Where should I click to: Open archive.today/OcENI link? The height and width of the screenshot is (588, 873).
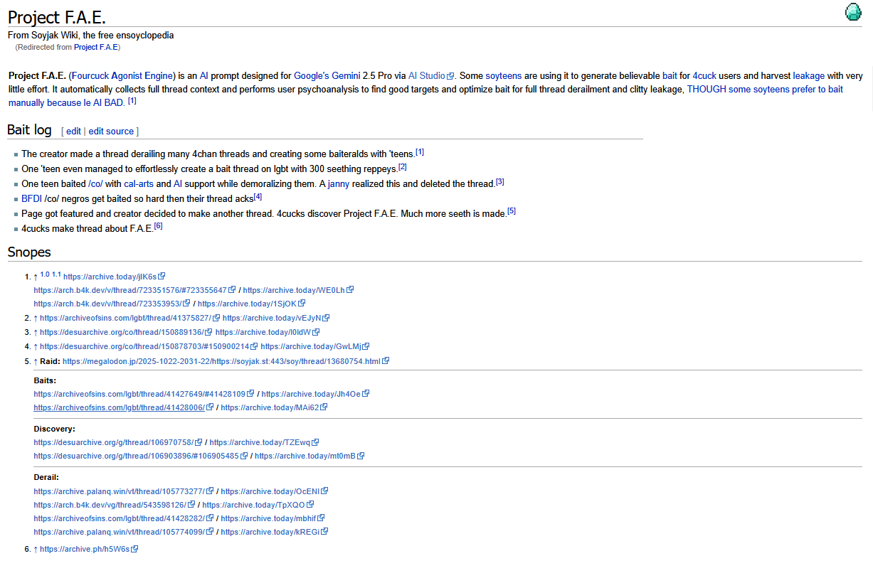pos(275,491)
